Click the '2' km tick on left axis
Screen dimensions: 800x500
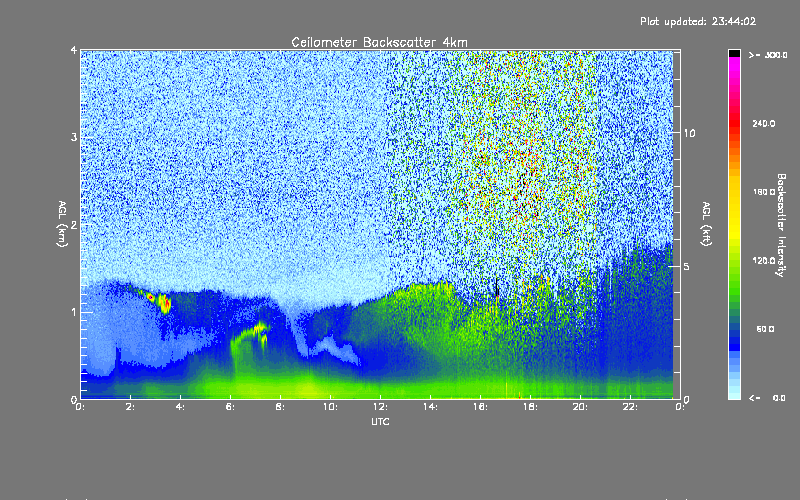pos(74,224)
